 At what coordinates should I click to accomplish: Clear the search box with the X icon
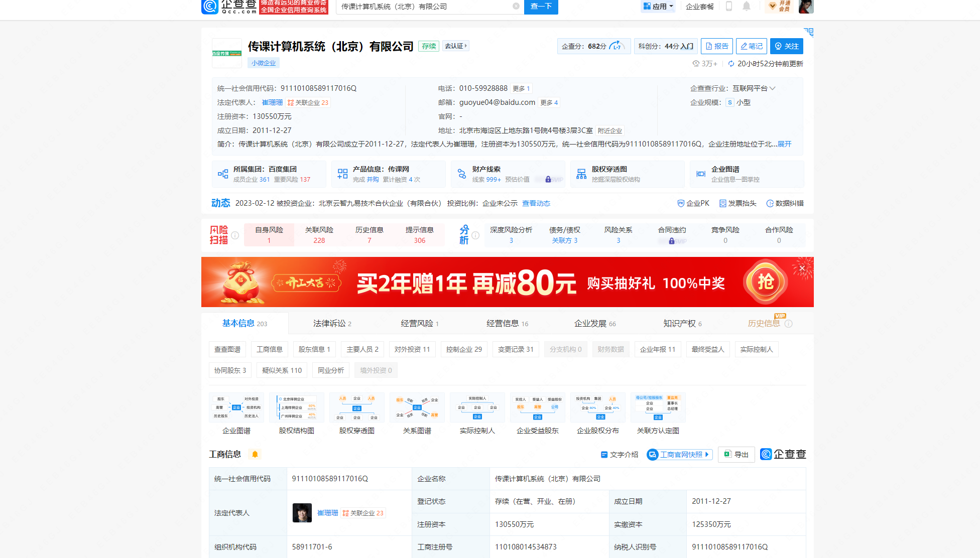(516, 7)
